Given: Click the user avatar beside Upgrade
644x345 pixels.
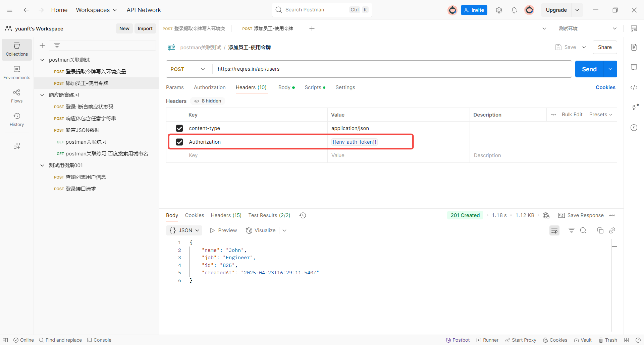Looking at the screenshot, I should coord(529,10).
